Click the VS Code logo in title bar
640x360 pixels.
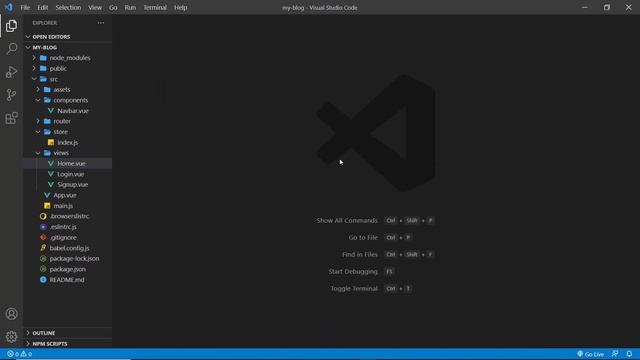tap(9, 7)
